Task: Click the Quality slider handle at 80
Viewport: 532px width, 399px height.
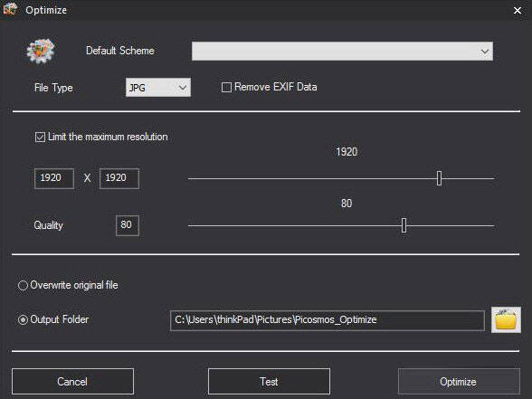Action: (404, 225)
